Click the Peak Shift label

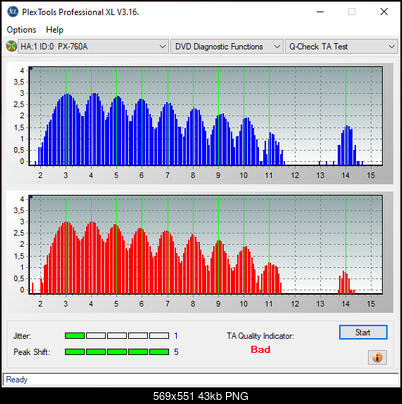[32, 352]
